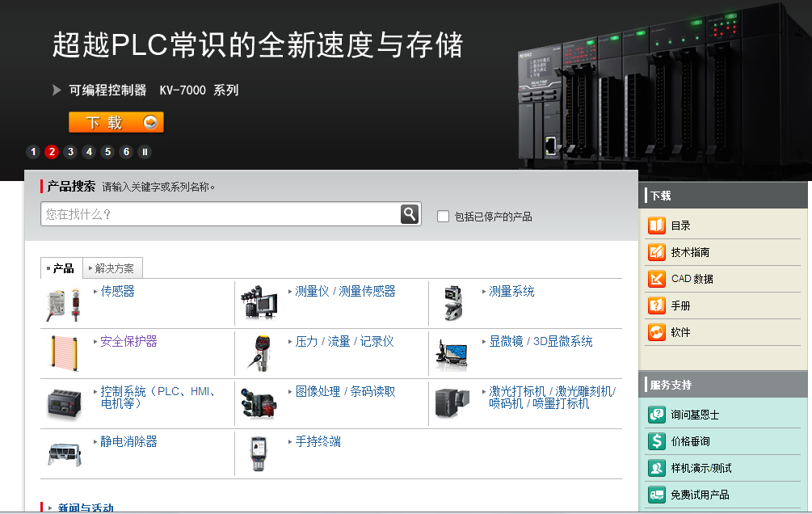This screenshot has height=514, width=812.
Task: Open the 压力 / 流量 / 记录仪 link
Action: click(344, 342)
